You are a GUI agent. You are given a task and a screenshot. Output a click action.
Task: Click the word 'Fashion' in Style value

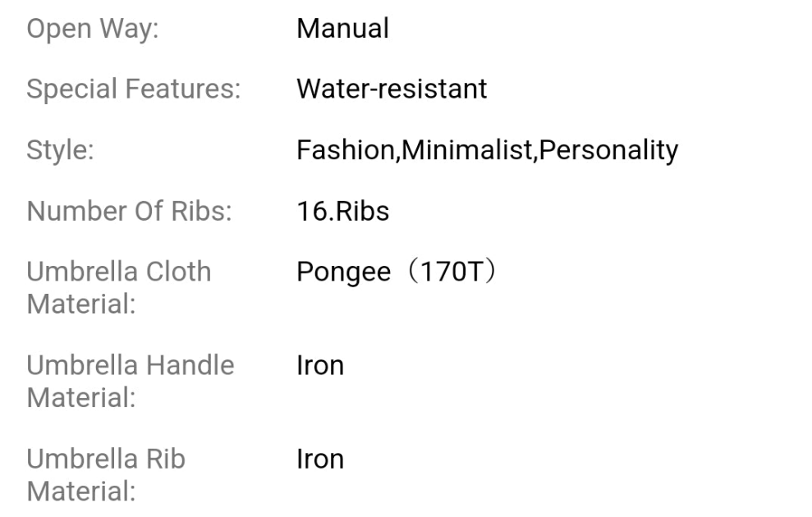(346, 151)
